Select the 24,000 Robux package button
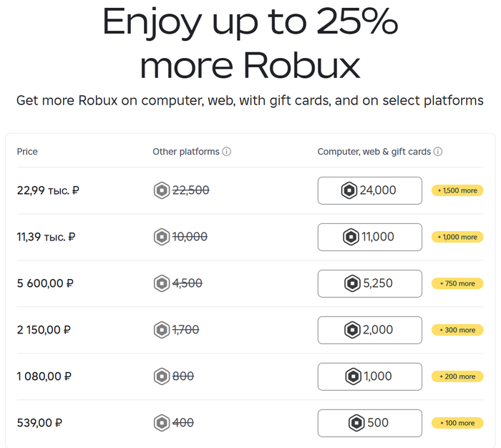 [x=369, y=190]
